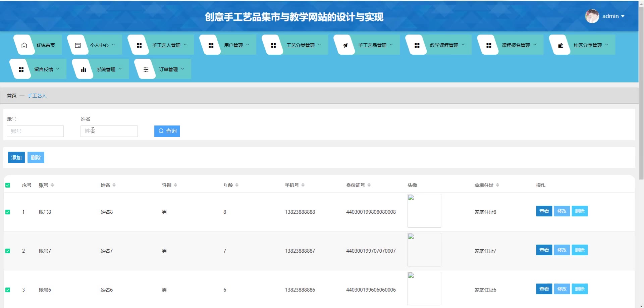Open the 课程报名管理 menu
Image resolution: width=644 pixels, height=308 pixels.
click(516, 45)
